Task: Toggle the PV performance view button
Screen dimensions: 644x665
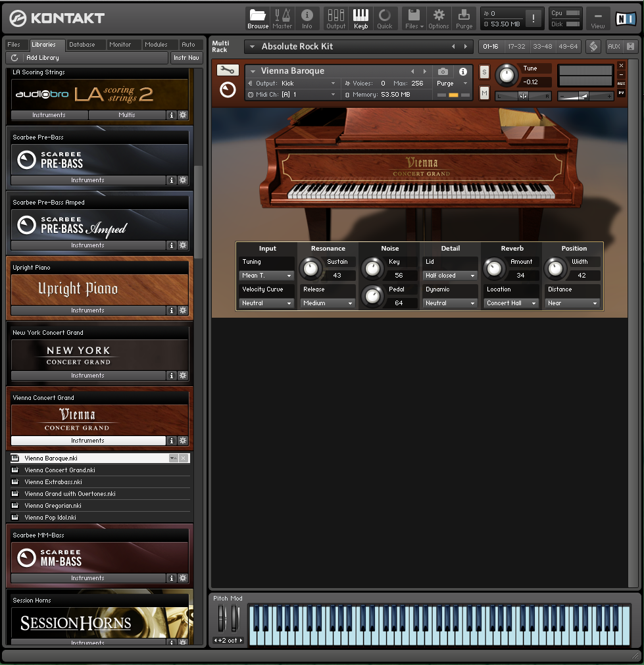Action: (621, 93)
